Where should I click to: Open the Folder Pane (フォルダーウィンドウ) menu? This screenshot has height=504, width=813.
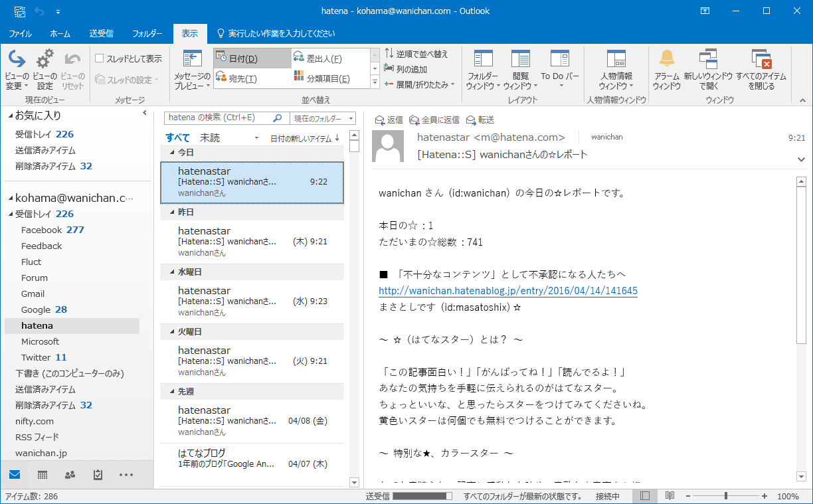[482, 69]
